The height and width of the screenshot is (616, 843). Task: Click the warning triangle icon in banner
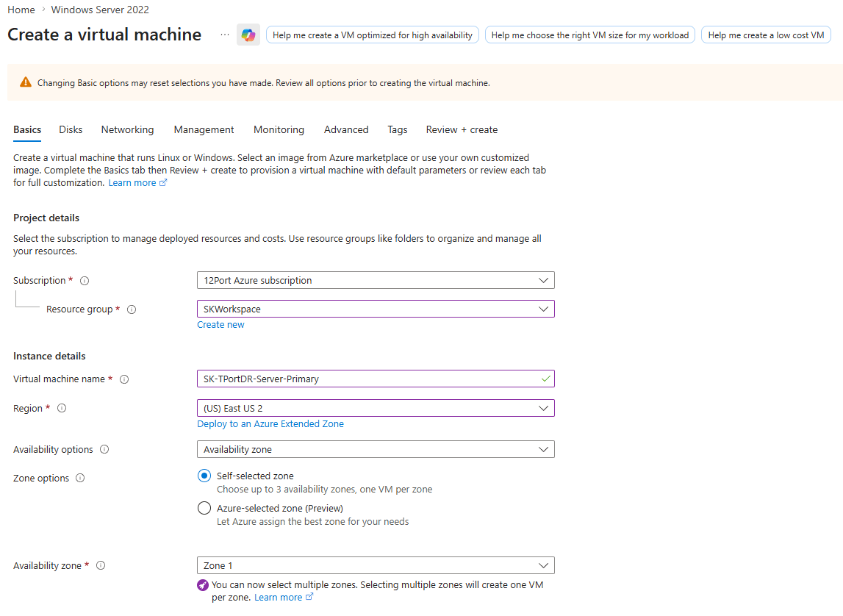[26, 82]
